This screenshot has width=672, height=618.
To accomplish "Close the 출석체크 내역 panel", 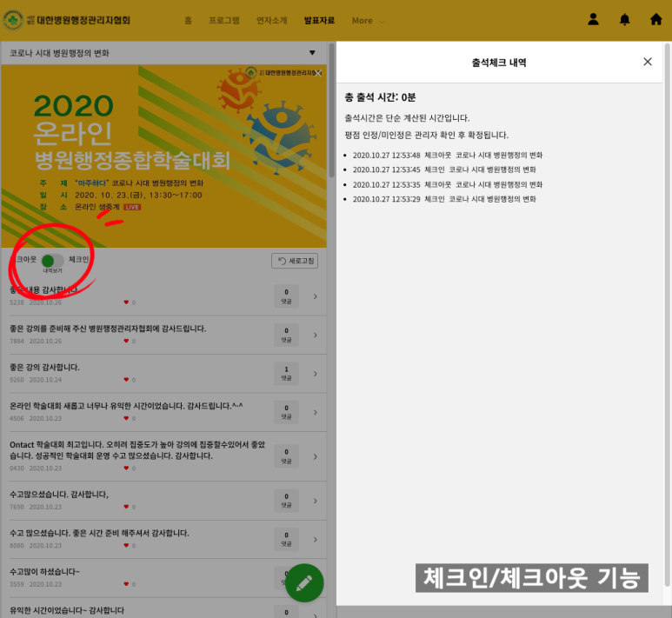I will coord(648,62).
